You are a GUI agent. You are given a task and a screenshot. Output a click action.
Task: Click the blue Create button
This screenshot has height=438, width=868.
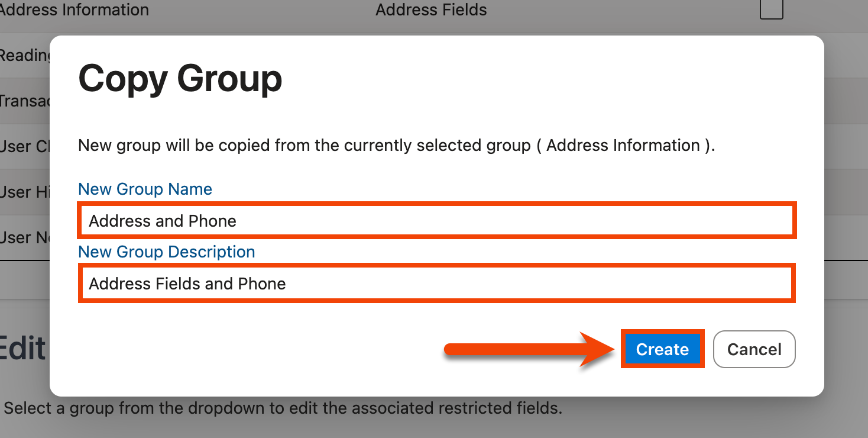[662, 349]
